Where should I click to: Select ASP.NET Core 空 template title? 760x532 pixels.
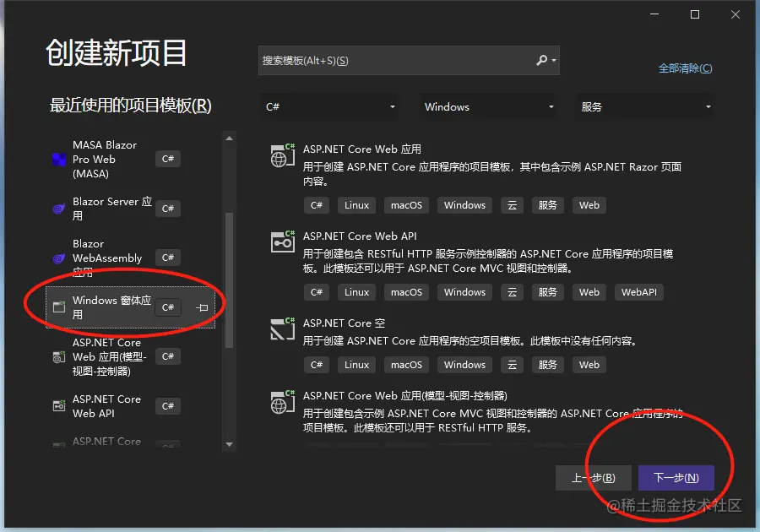click(344, 323)
